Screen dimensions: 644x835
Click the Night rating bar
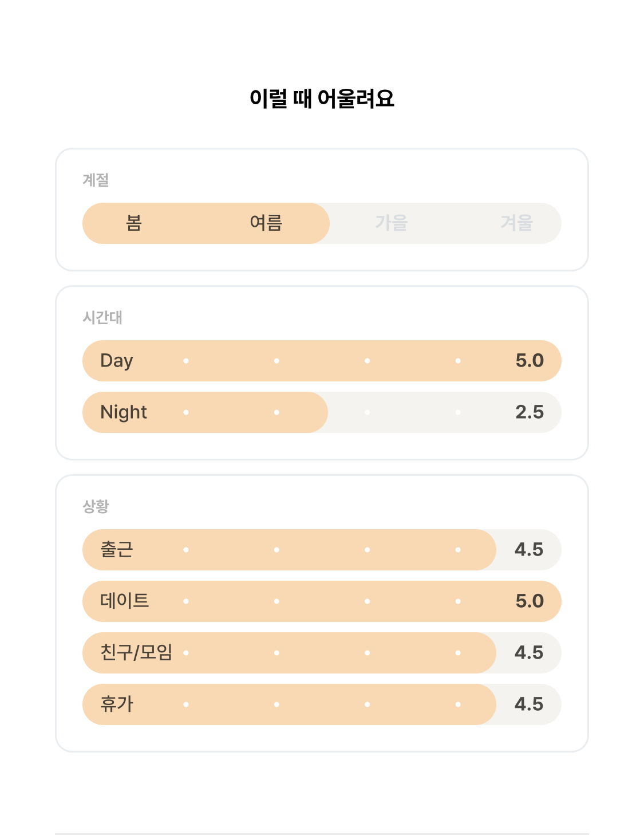pos(322,412)
